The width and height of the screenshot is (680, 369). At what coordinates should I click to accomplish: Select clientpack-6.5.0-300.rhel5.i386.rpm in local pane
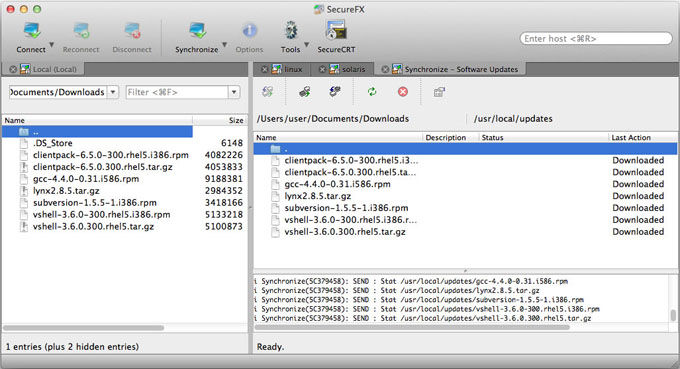point(124,155)
